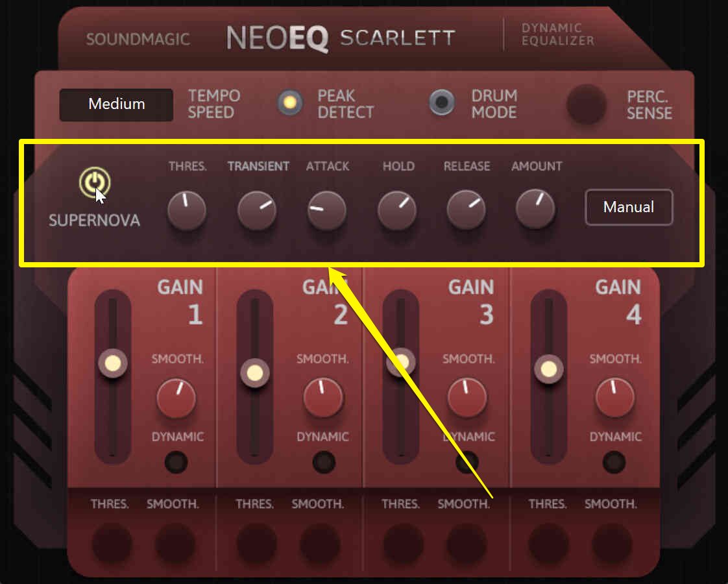The width and height of the screenshot is (728, 584).
Task: Click the Soundmagic brand label
Action: click(x=138, y=40)
